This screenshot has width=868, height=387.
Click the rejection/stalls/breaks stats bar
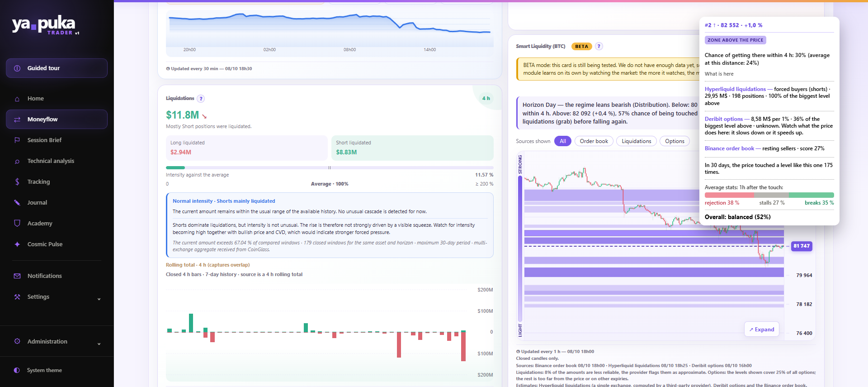[x=769, y=195]
